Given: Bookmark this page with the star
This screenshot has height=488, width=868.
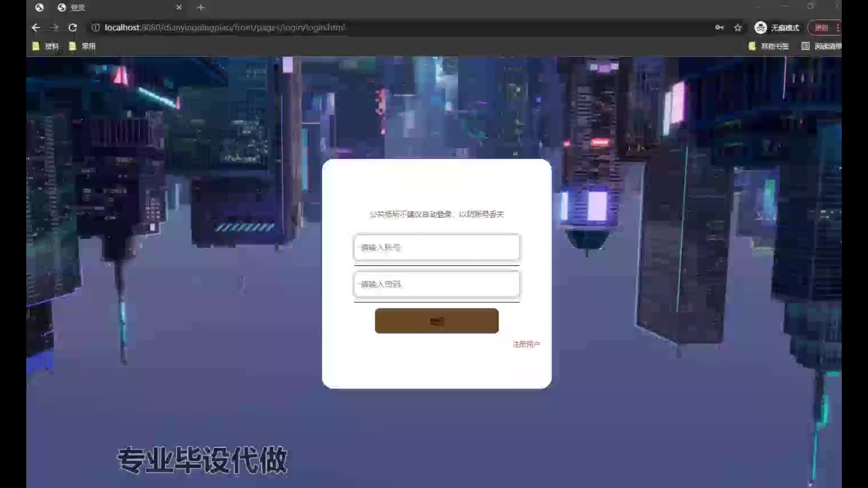Looking at the screenshot, I should (x=738, y=28).
